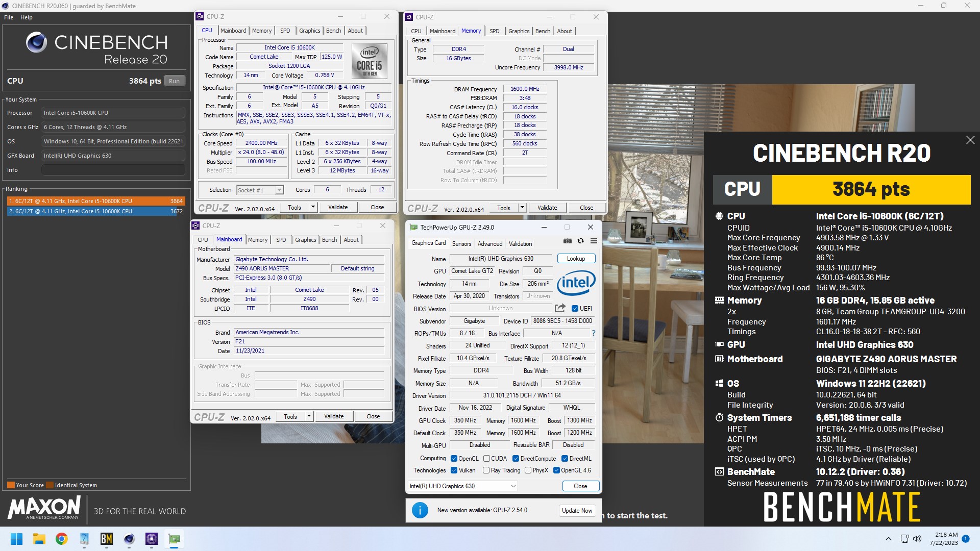Click Close button in CPU-Z CPU window
Viewport: 980px width, 551px height.
377,207
